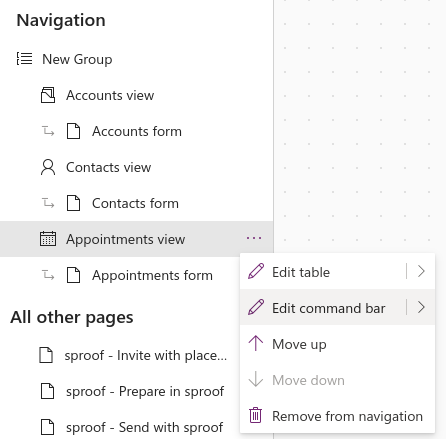Click the Edit command bar pencil icon
The height and width of the screenshot is (439, 446).
coord(256,307)
